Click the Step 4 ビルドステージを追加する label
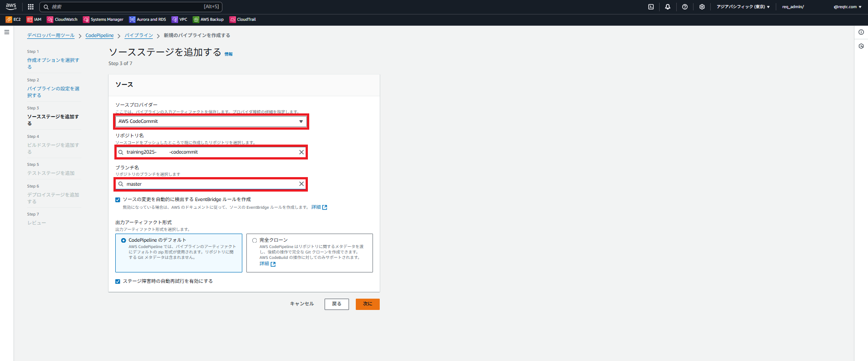 click(x=53, y=148)
